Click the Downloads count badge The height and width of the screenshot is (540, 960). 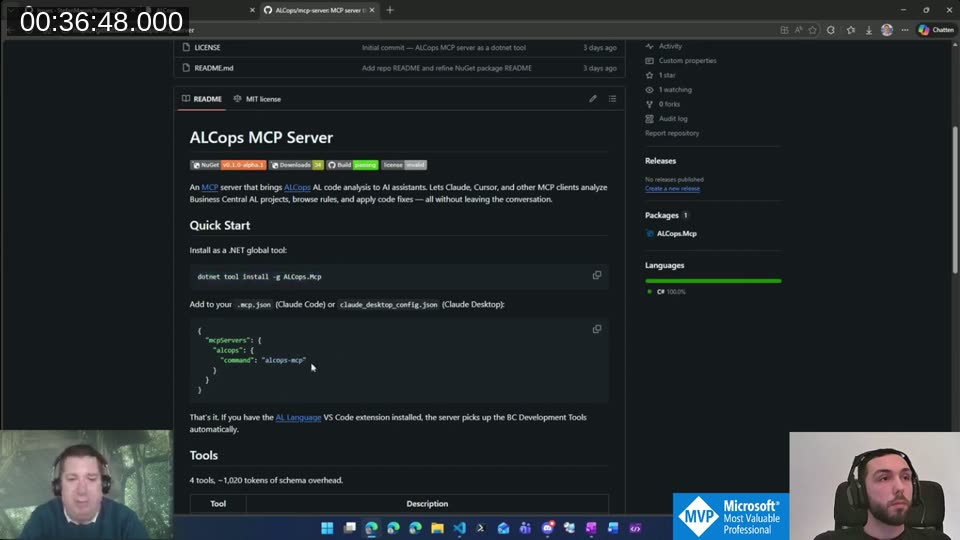coord(296,165)
